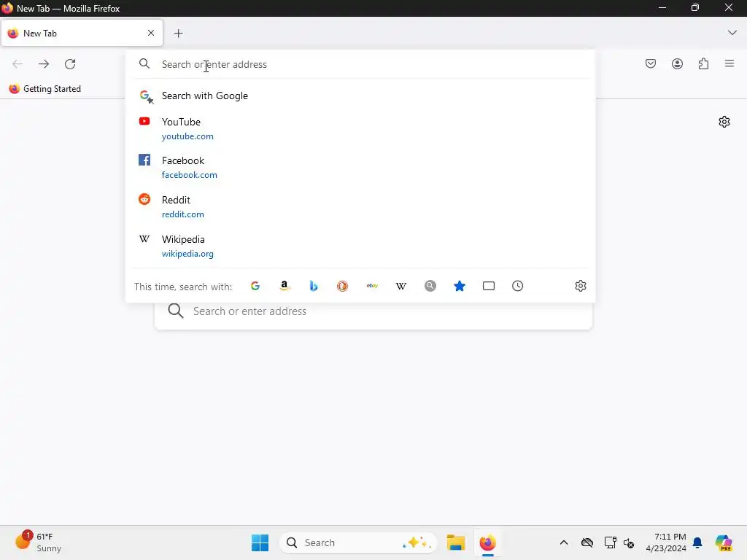Search this time with DuckDuckGo icon
This screenshot has width=747, height=560.
(x=343, y=286)
